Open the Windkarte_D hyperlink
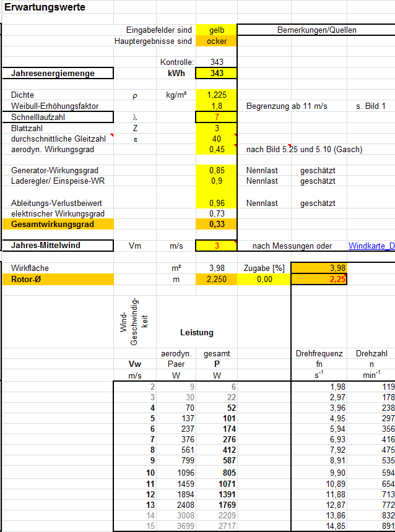Viewport: 395px width, 532px height. point(371,246)
